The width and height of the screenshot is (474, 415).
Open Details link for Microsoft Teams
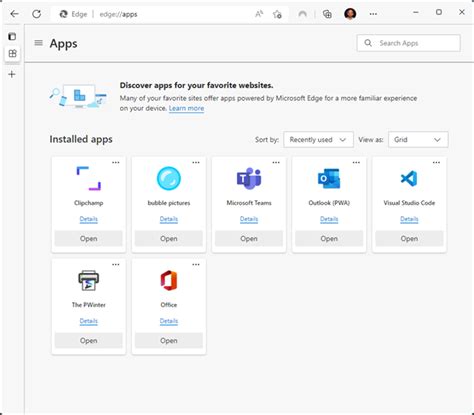coord(249,219)
